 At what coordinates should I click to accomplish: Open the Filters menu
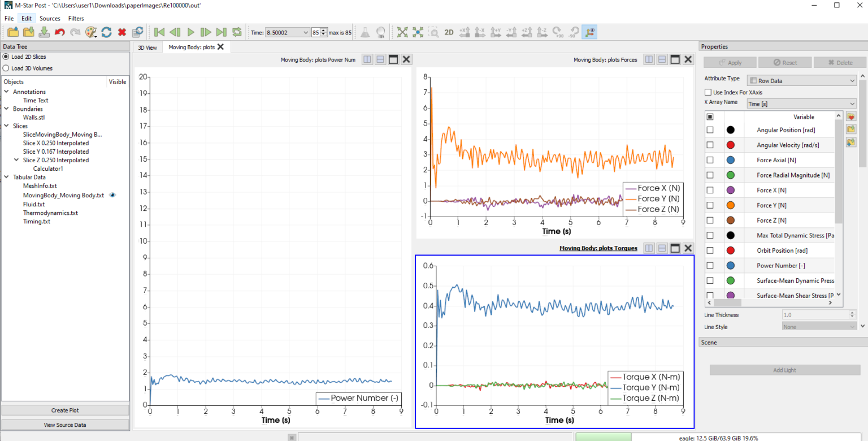coord(76,19)
